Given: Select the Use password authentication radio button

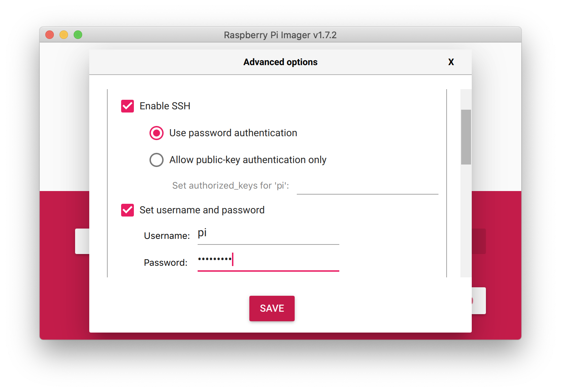Looking at the screenshot, I should pyautogui.click(x=156, y=133).
